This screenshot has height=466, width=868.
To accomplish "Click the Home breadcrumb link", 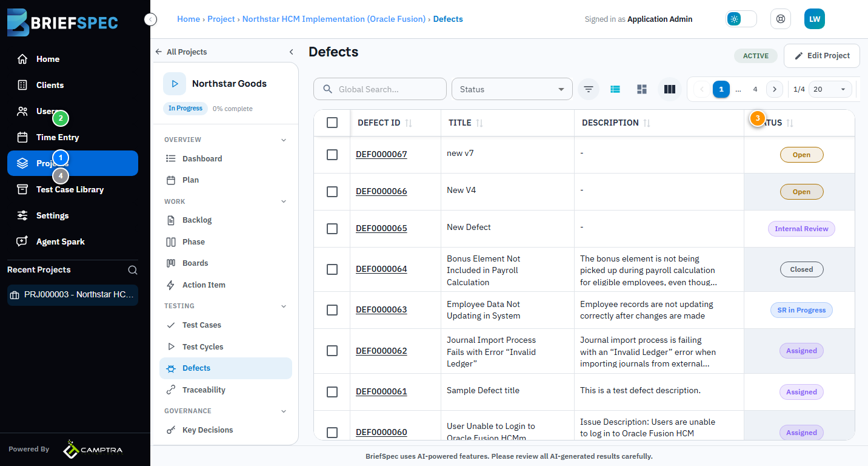I will point(189,19).
